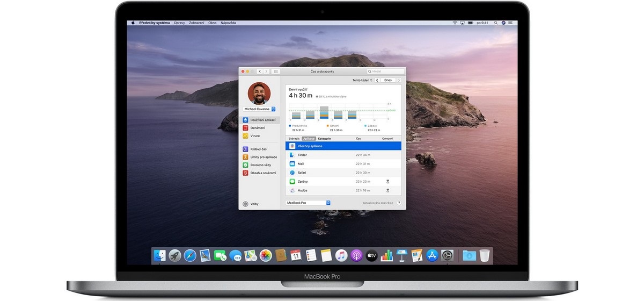Click the Čas column header

[358, 139]
